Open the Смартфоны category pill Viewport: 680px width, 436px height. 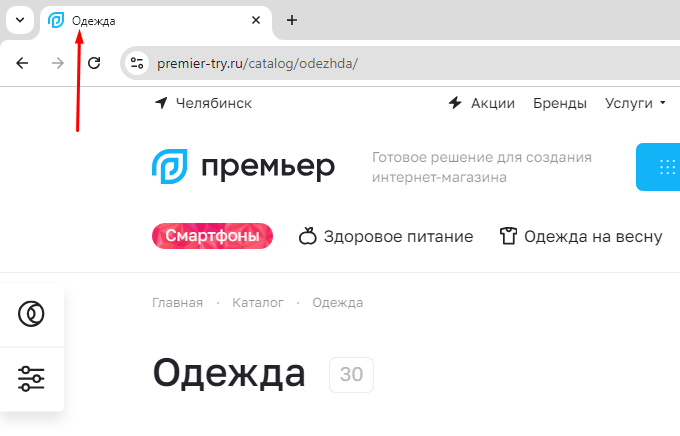tap(212, 236)
